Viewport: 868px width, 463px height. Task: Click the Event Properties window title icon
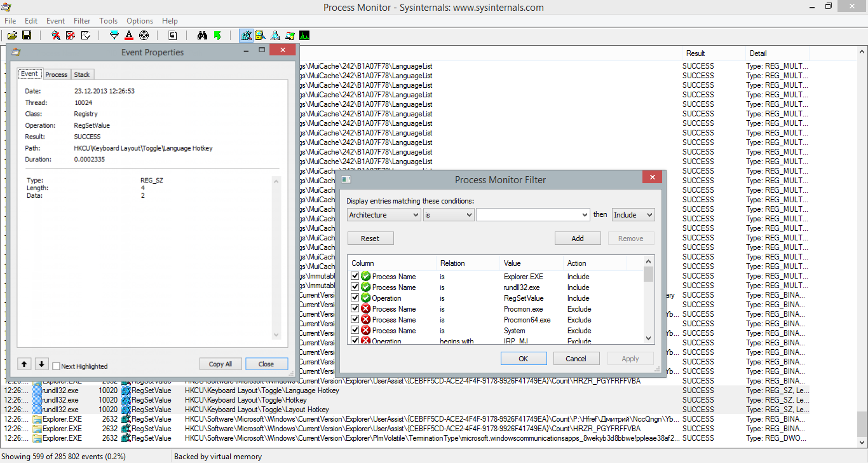[16, 52]
